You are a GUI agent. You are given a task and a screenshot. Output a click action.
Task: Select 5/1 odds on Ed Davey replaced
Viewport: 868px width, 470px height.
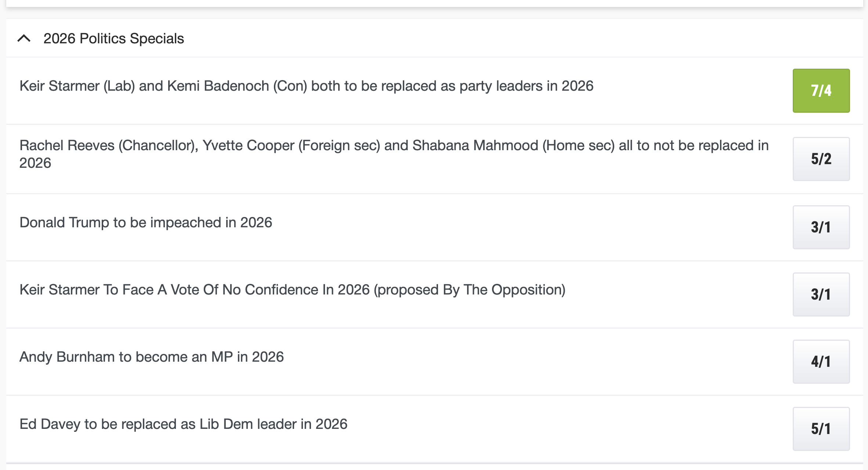tap(821, 429)
